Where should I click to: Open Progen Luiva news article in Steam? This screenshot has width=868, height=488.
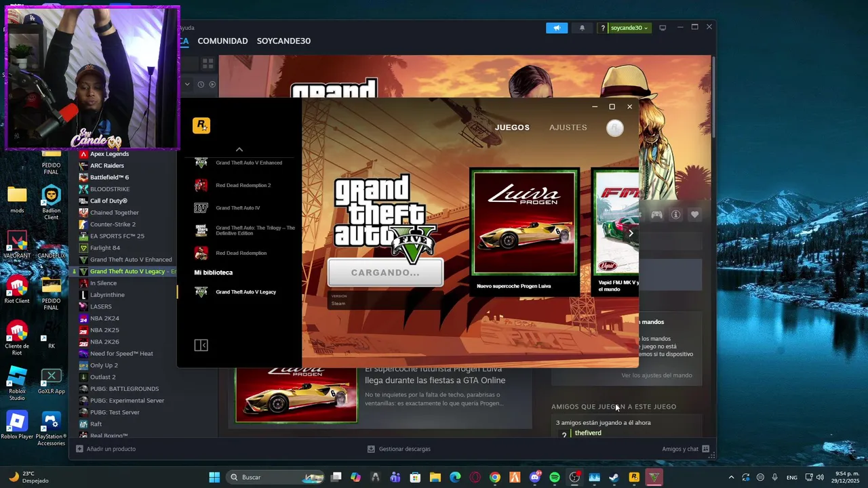coord(435,374)
